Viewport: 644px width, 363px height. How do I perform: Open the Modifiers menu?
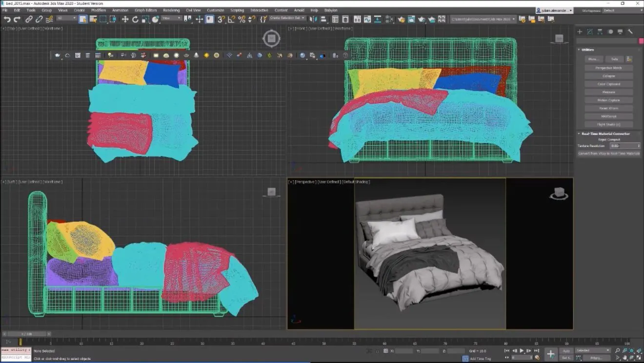[98, 10]
